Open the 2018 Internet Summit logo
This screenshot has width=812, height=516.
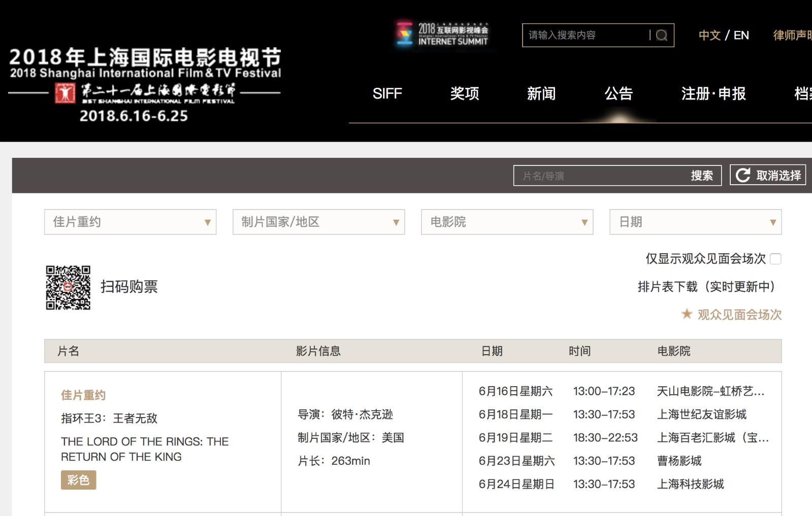click(442, 35)
